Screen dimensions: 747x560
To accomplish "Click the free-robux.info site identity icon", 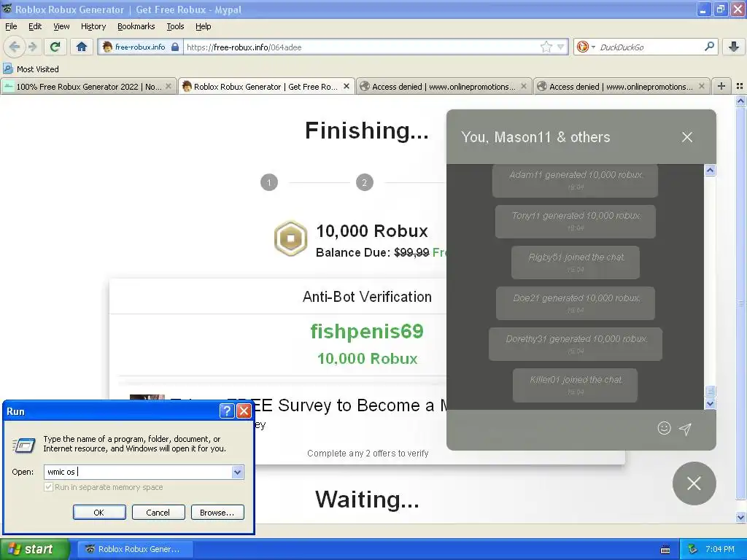I will [107, 47].
